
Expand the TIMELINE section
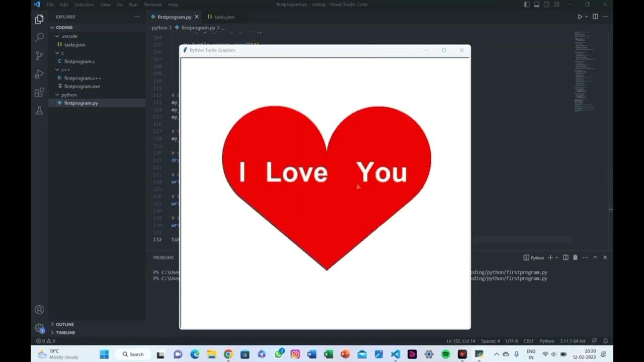pyautogui.click(x=65, y=332)
